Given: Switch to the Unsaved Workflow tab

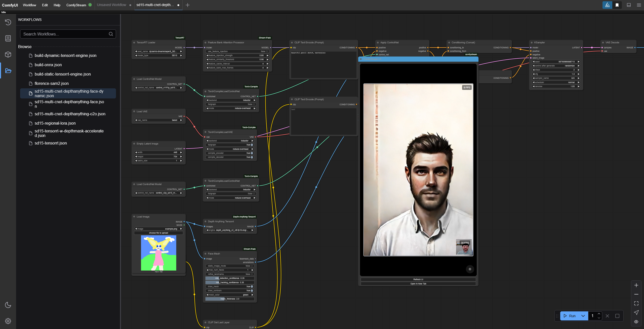Looking at the screenshot, I should [x=111, y=5].
